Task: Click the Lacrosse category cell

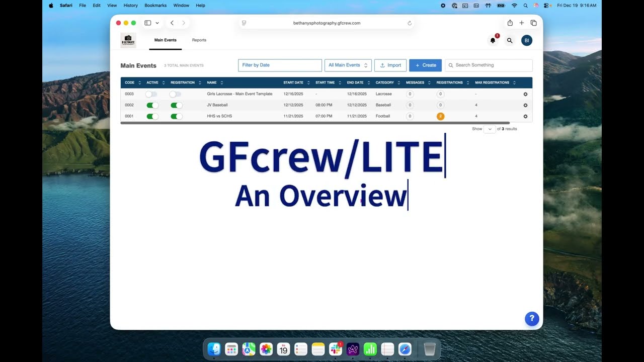Action: (x=383, y=94)
